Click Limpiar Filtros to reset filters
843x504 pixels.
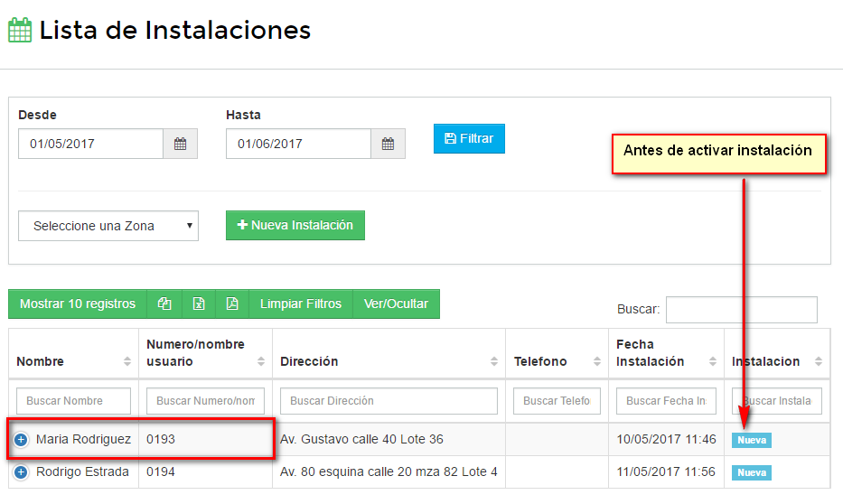301,304
